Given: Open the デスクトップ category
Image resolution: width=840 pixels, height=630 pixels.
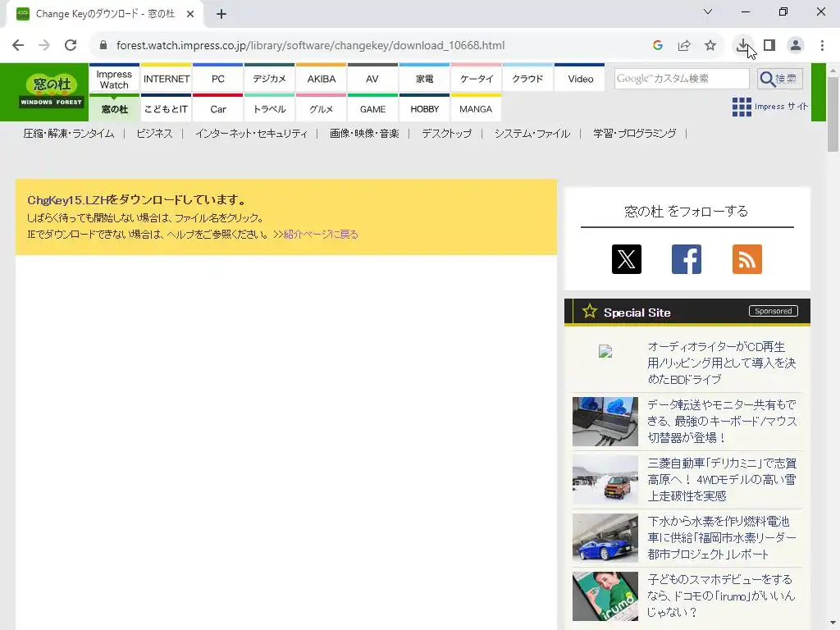Looking at the screenshot, I should (x=447, y=134).
